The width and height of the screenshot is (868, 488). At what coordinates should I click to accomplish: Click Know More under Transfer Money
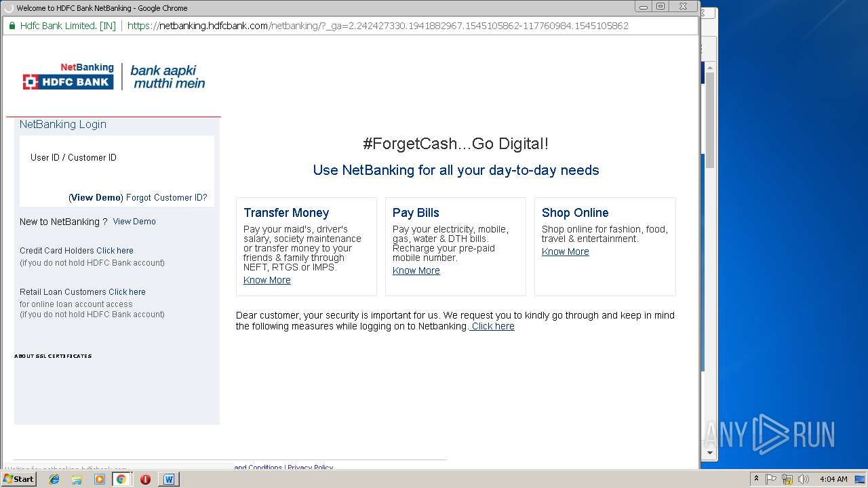point(267,280)
